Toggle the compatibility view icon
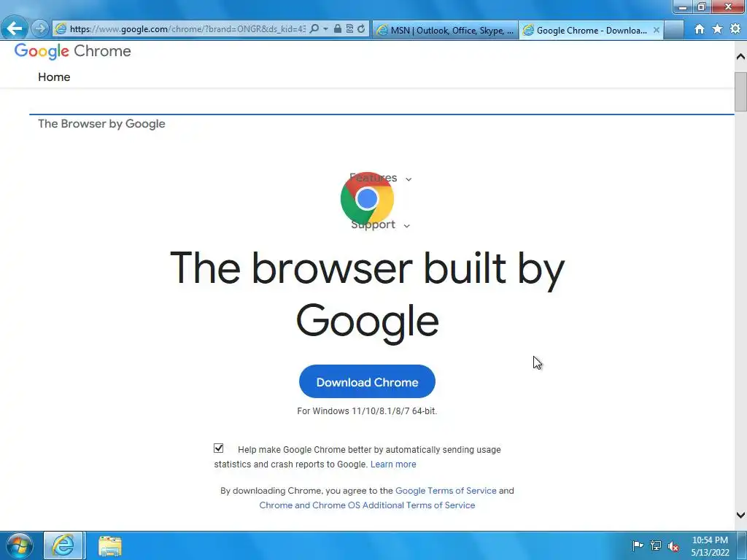Image resolution: width=747 pixels, height=560 pixels. pyautogui.click(x=349, y=29)
